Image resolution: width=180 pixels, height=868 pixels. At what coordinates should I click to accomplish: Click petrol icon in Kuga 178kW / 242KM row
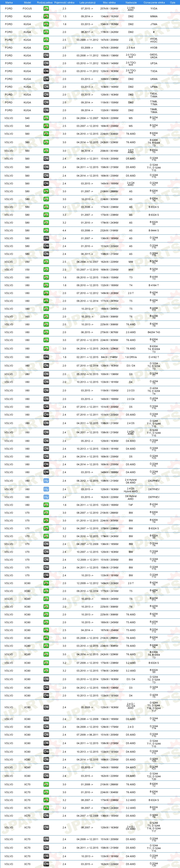click(x=46, y=32)
